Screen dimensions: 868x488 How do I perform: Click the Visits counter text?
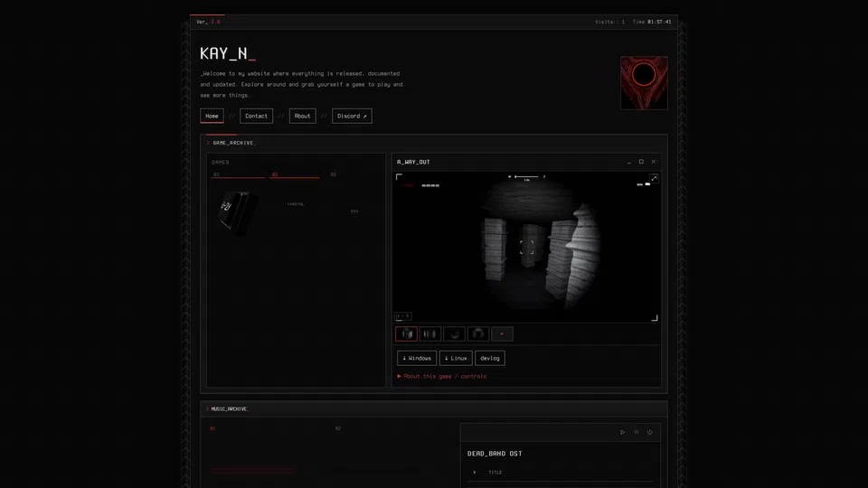point(610,22)
